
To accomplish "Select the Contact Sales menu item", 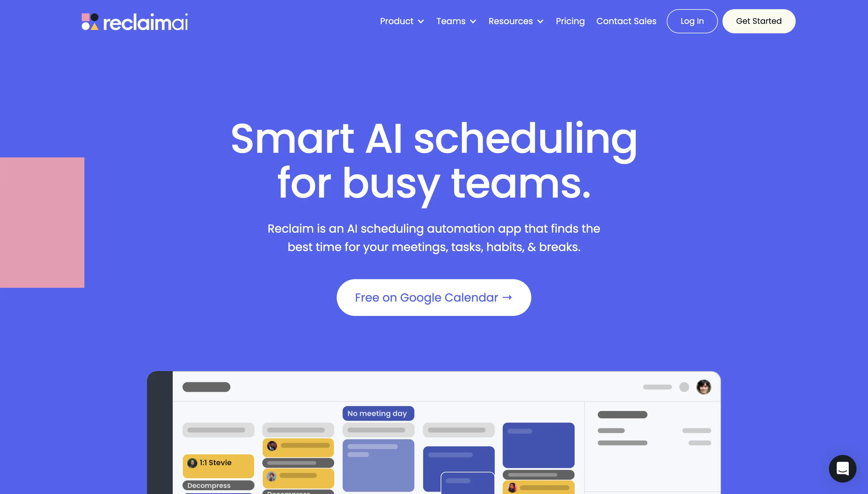I will pyautogui.click(x=626, y=21).
